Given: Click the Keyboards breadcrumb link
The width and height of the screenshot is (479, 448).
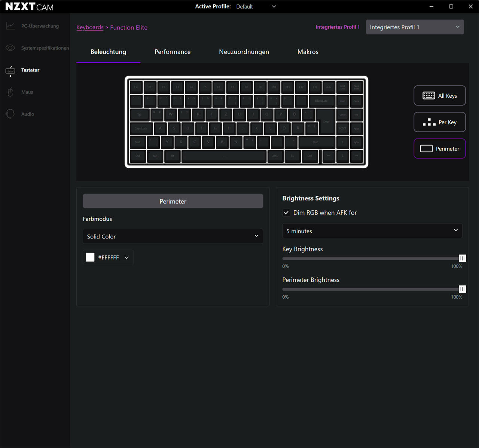Looking at the screenshot, I should click(x=90, y=27).
